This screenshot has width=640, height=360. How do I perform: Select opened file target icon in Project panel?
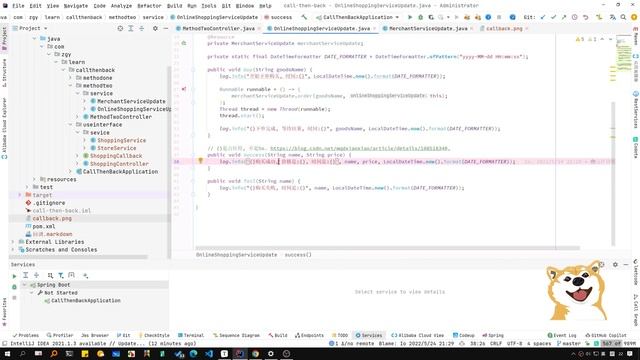click(x=120, y=29)
